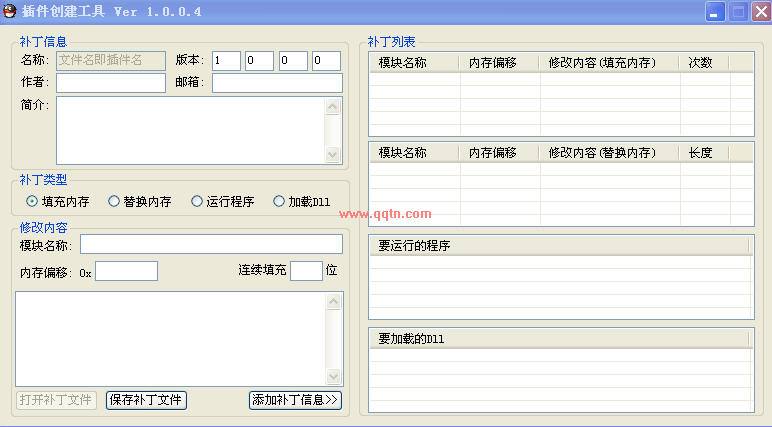Click the 连续填充 count field
The width and height of the screenshot is (772, 427).
(306, 271)
